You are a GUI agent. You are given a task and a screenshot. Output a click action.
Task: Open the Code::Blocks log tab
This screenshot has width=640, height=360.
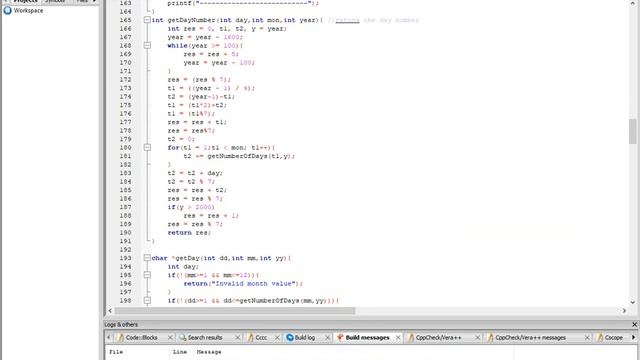(141, 338)
